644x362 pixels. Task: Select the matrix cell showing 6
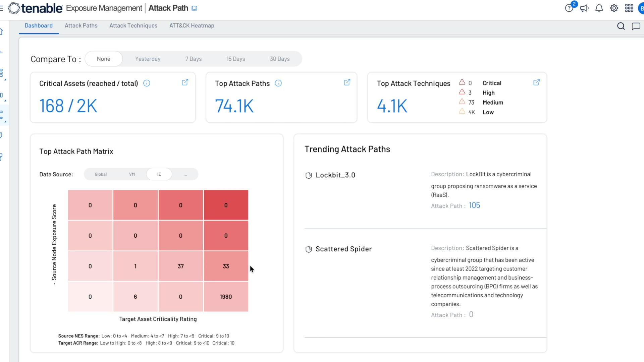(136, 297)
